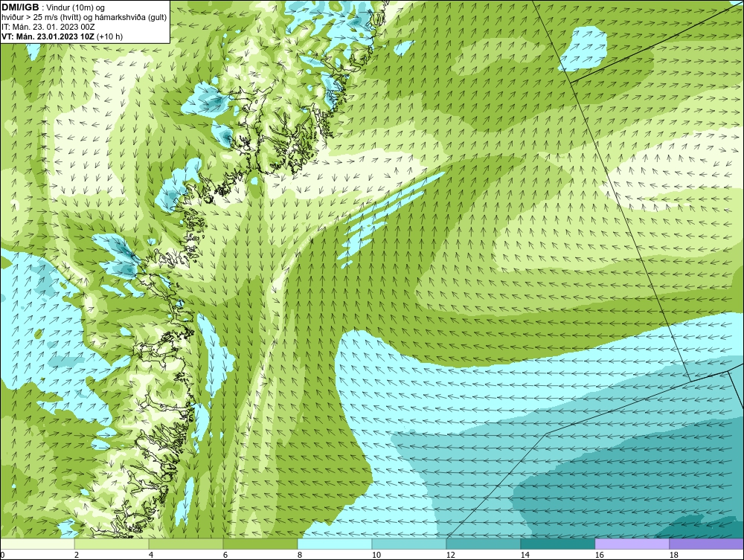Select the 10-12 m/s light teal swatch

(x=409, y=544)
